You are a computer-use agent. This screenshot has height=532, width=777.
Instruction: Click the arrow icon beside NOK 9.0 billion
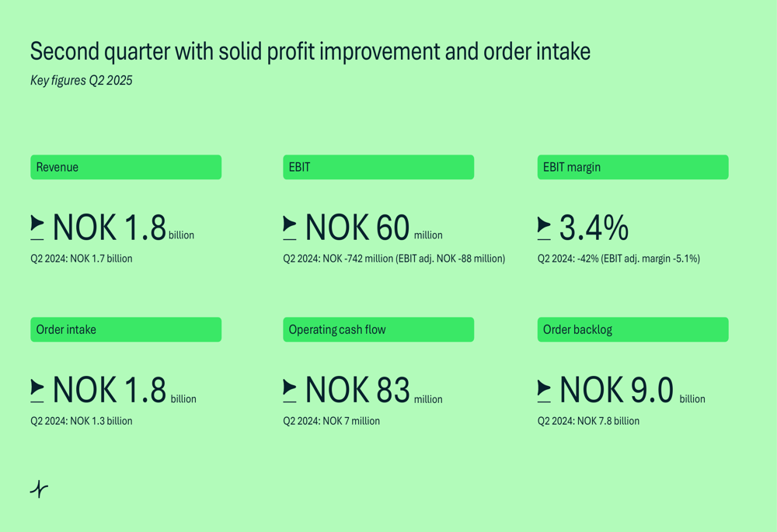click(544, 390)
